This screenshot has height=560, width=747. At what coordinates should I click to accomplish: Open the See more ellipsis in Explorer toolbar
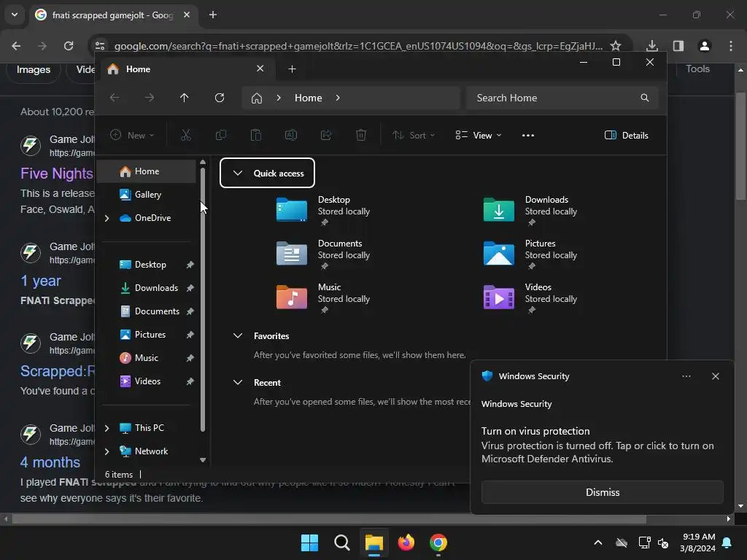pos(528,135)
